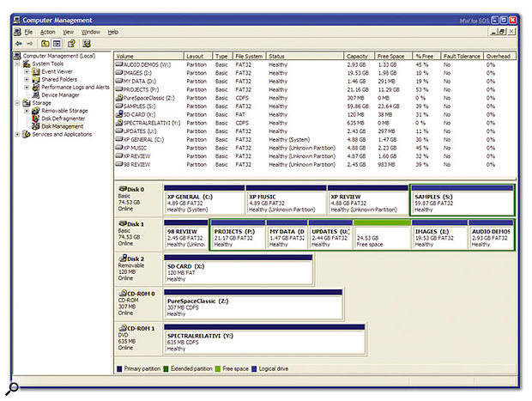This screenshot has width=532, height=401.
Task: Click the Disk 2 removable drive icon
Action: click(x=123, y=258)
